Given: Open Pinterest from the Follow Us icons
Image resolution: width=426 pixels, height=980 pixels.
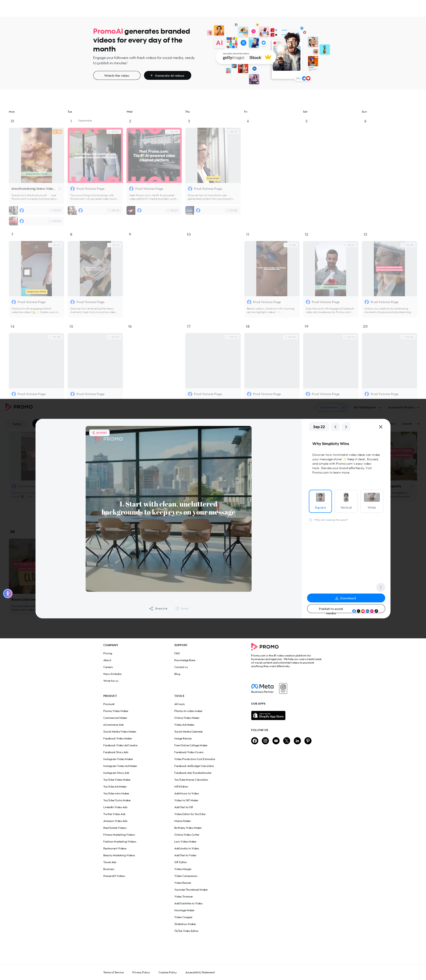Looking at the screenshot, I should pyautogui.click(x=308, y=741).
